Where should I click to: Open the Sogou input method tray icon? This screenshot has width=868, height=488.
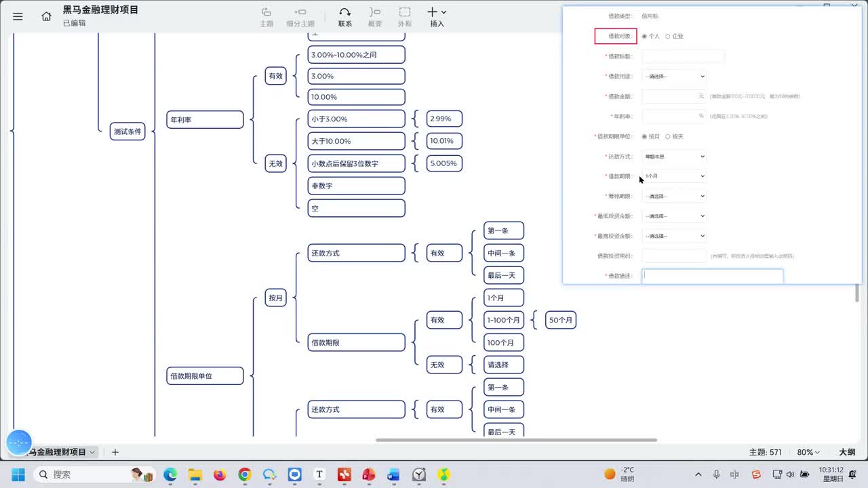(756, 474)
